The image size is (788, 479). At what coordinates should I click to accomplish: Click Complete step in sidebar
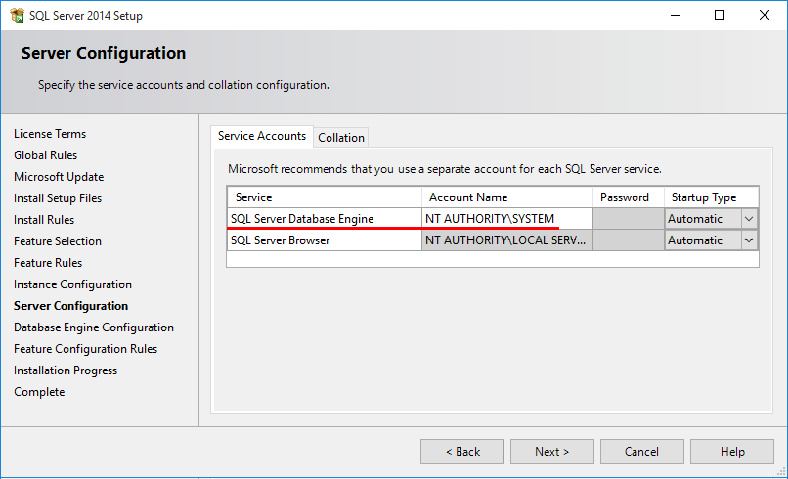(40, 392)
